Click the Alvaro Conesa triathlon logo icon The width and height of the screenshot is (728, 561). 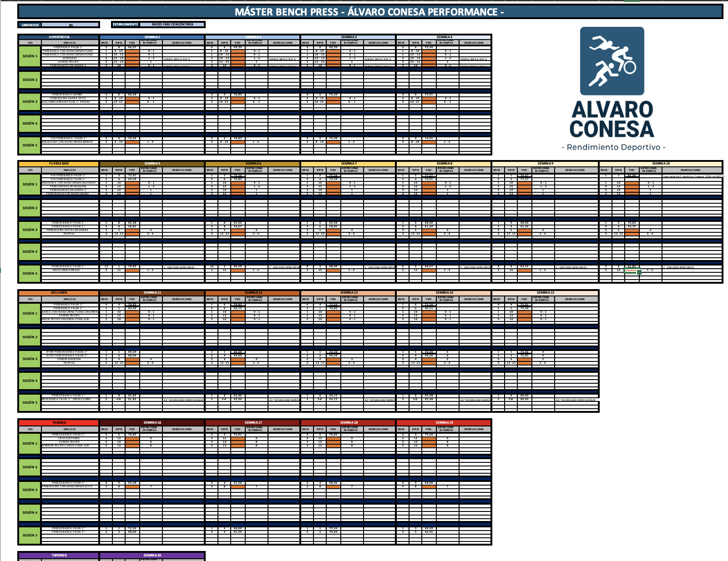pos(612,61)
